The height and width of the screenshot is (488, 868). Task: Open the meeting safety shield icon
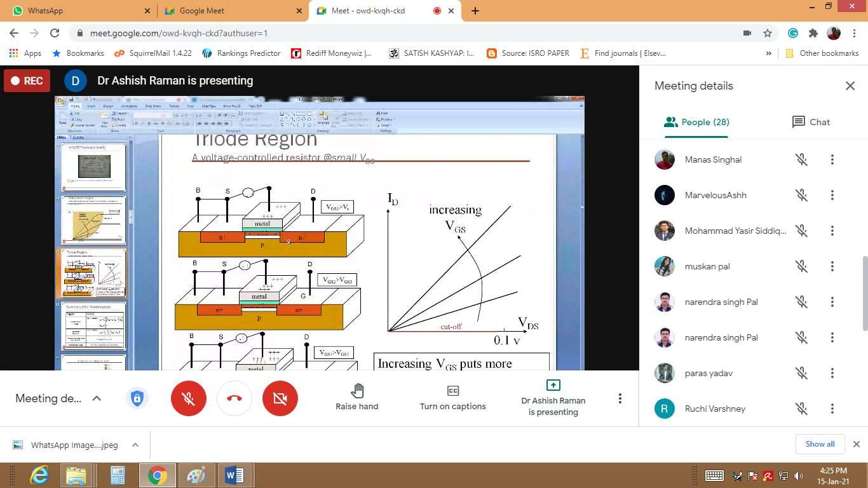[137, 398]
